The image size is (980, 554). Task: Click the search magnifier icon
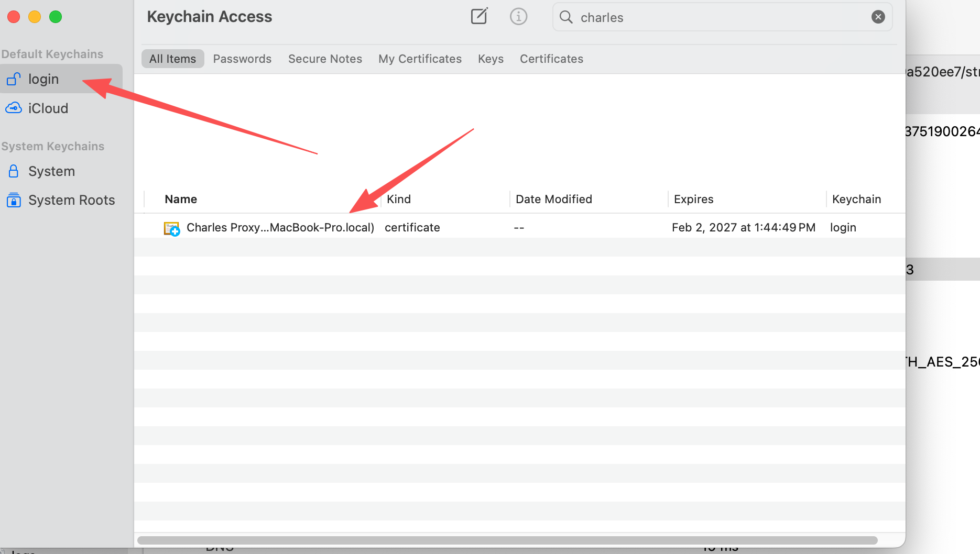566,17
